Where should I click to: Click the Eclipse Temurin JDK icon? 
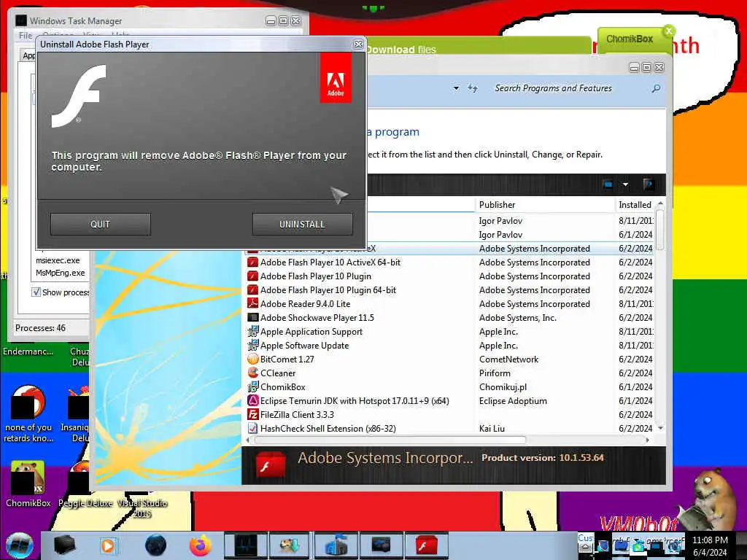(253, 400)
